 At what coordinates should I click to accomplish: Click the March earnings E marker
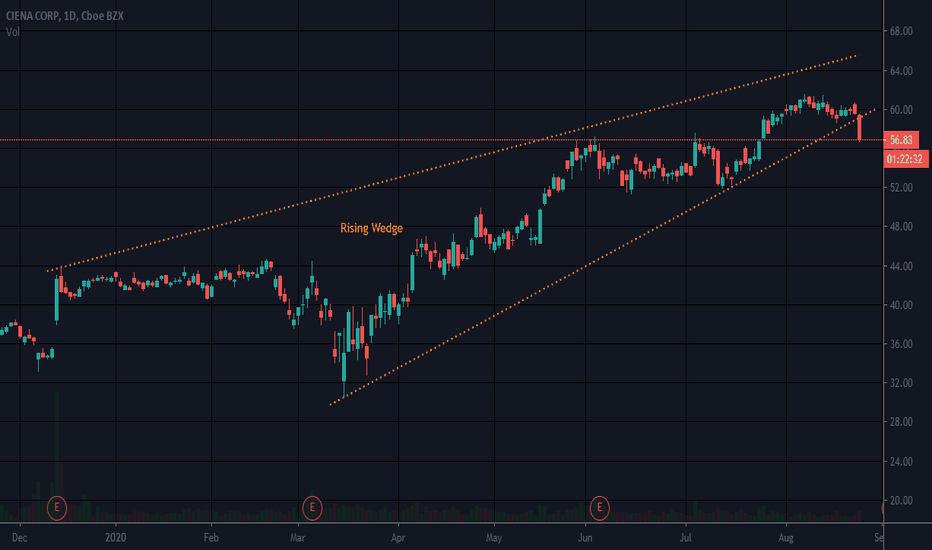pyautogui.click(x=312, y=507)
